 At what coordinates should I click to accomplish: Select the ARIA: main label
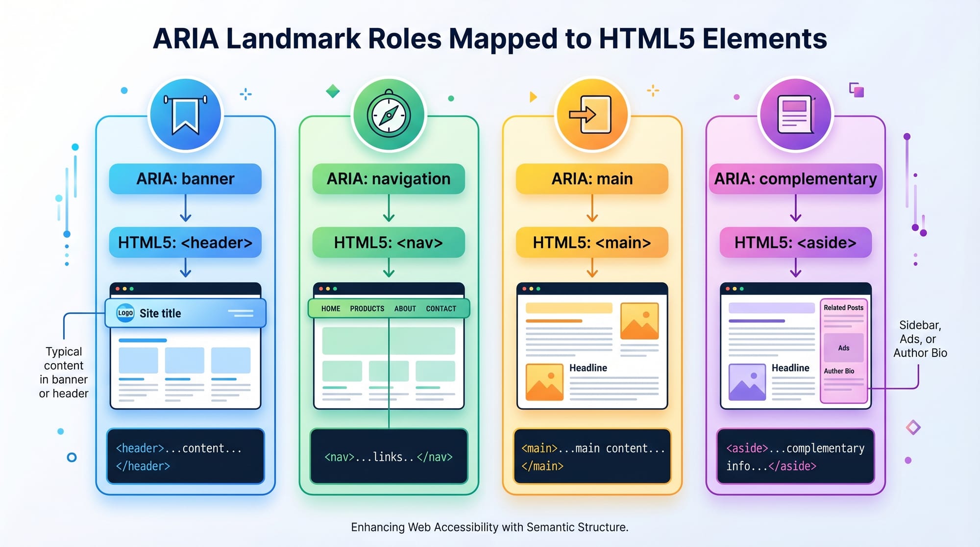point(592,179)
